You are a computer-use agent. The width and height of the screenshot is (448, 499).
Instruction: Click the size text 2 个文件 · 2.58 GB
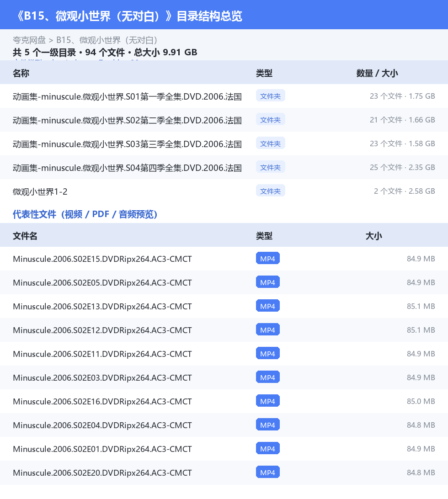tap(405, 191)
